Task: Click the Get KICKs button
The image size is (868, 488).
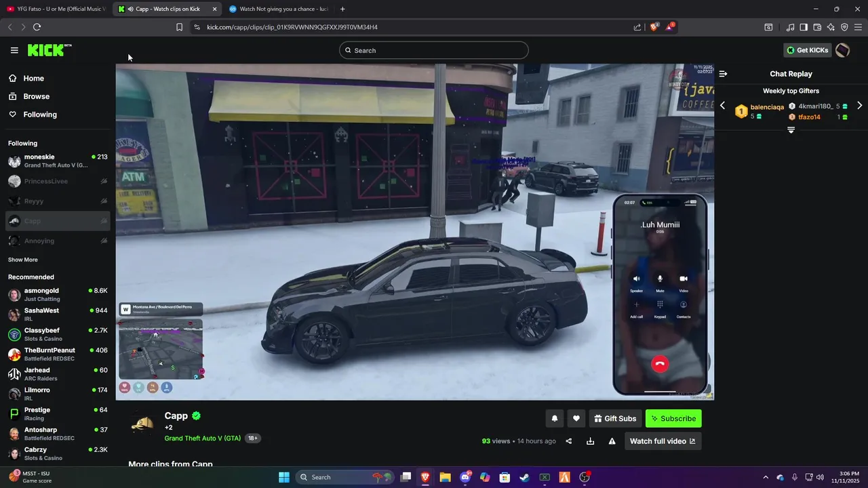Action: (x=807, y=50)
